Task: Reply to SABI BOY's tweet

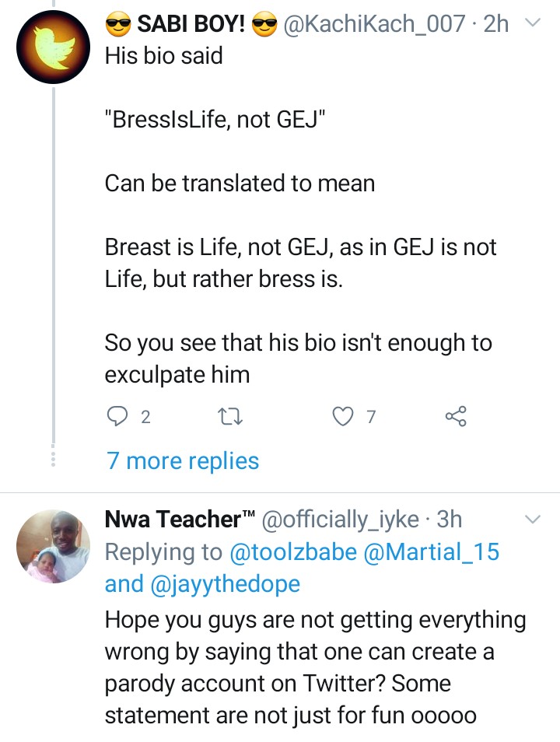Action: pyautogui.click(x=117, y=418)
